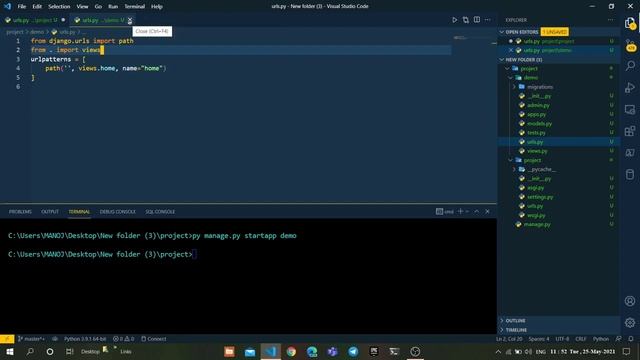Open OBS Studio from the taskbar
Viewport: 640px width, 360px height.
[x=415, y=351]
